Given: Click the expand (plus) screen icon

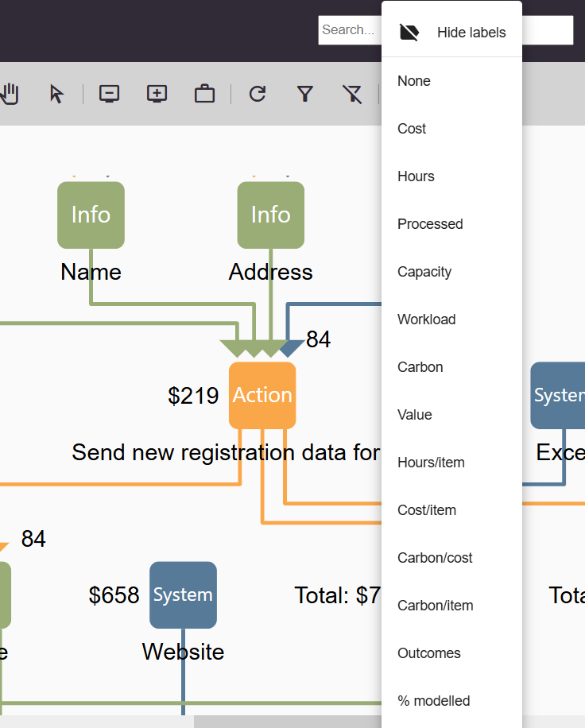Looking at the screenshot, I should click(x=157, y=94).
